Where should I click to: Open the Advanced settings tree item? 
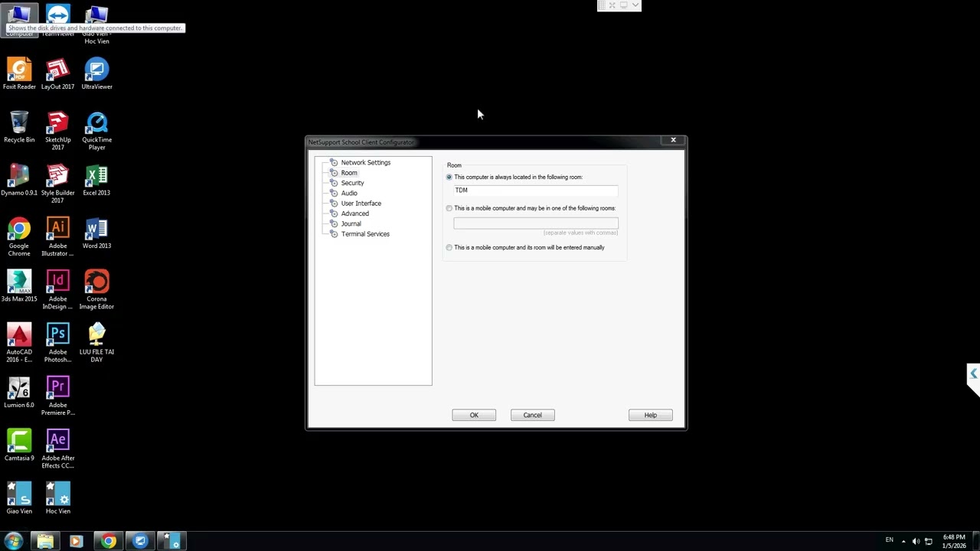pos(354,214)
